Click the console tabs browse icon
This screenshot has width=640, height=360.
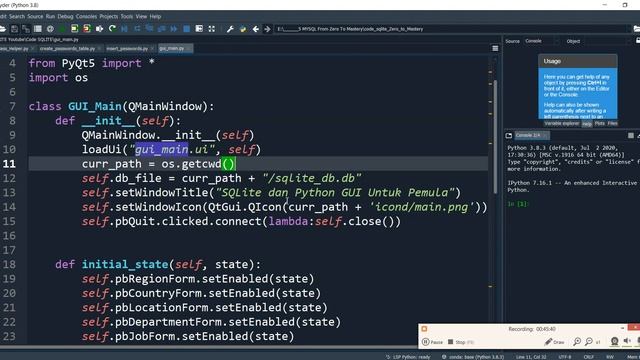(x=509, y=136)
